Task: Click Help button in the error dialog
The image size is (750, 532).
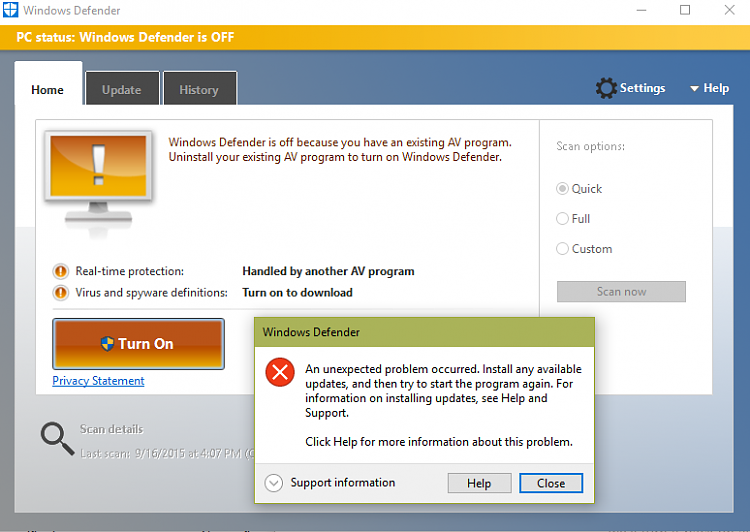Action: point(479,483)
